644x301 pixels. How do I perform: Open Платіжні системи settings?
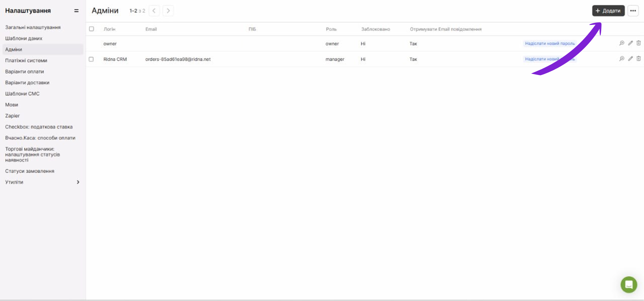26,60
